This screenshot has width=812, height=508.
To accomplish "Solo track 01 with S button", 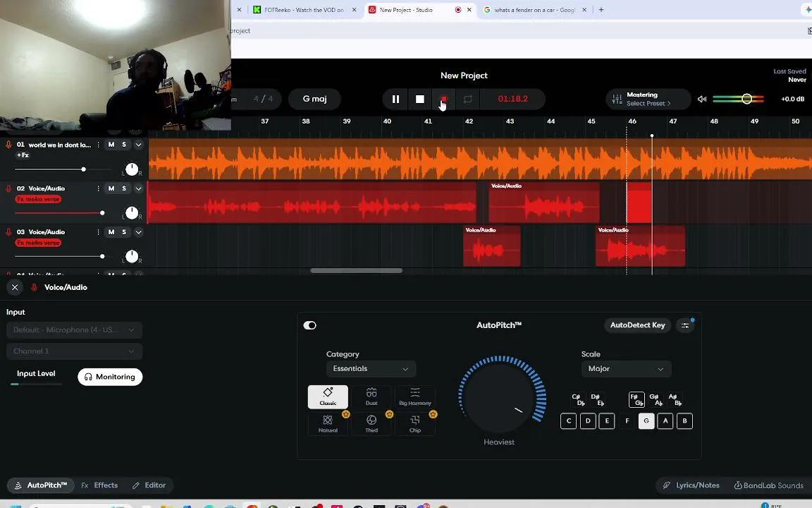I will tap(124, 145).
